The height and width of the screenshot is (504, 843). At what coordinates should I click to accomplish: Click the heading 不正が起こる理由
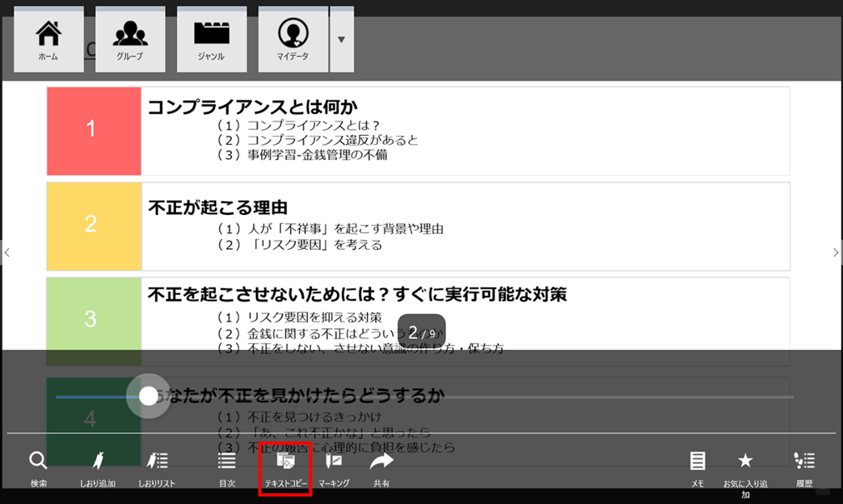218,207
